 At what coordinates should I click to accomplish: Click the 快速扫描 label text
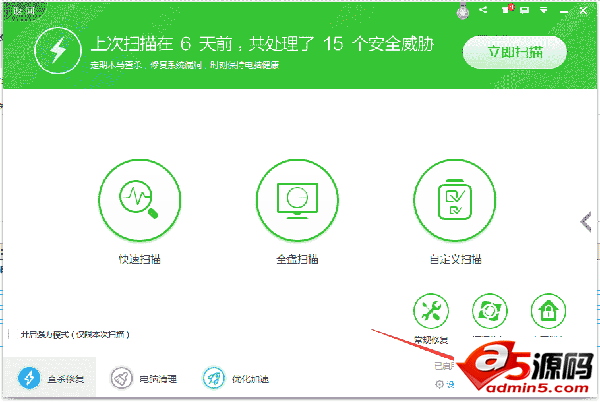pyautogui.click(x=140, y=259)
